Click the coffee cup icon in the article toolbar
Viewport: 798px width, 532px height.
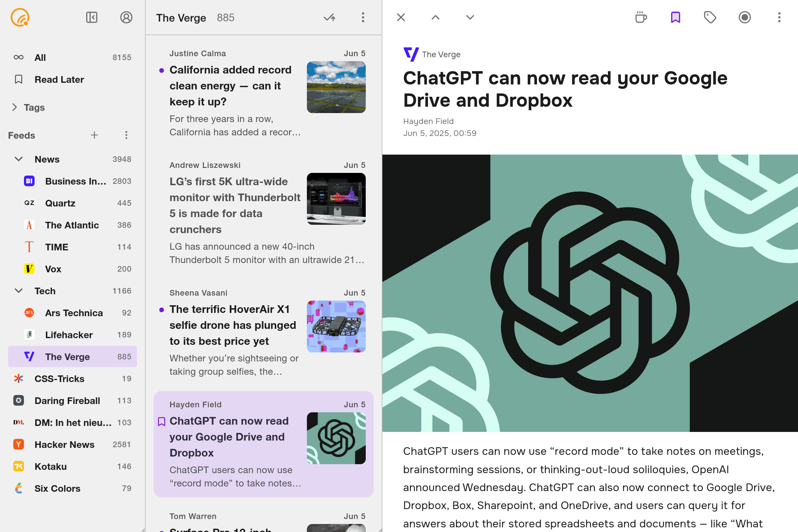pyautogui.click(x=641, y=17)
